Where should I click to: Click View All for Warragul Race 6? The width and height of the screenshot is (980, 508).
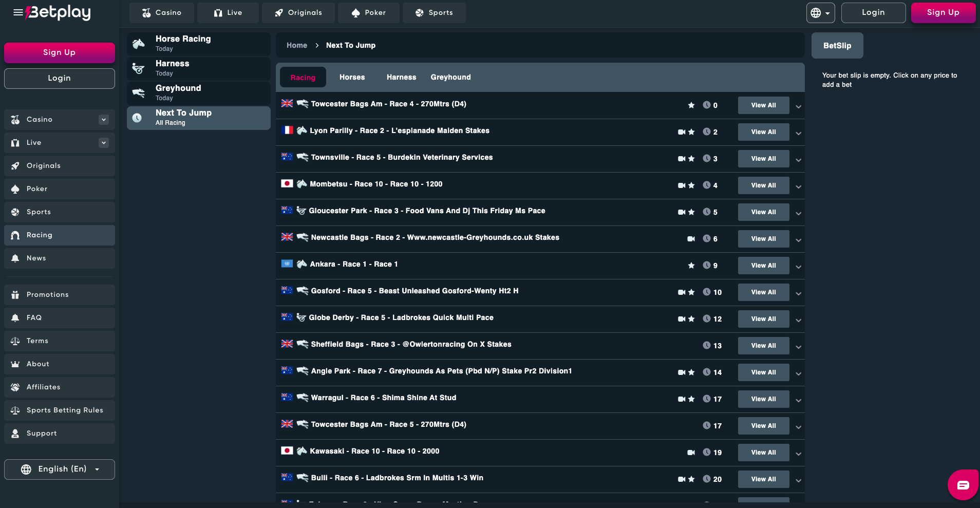(764, 399)
